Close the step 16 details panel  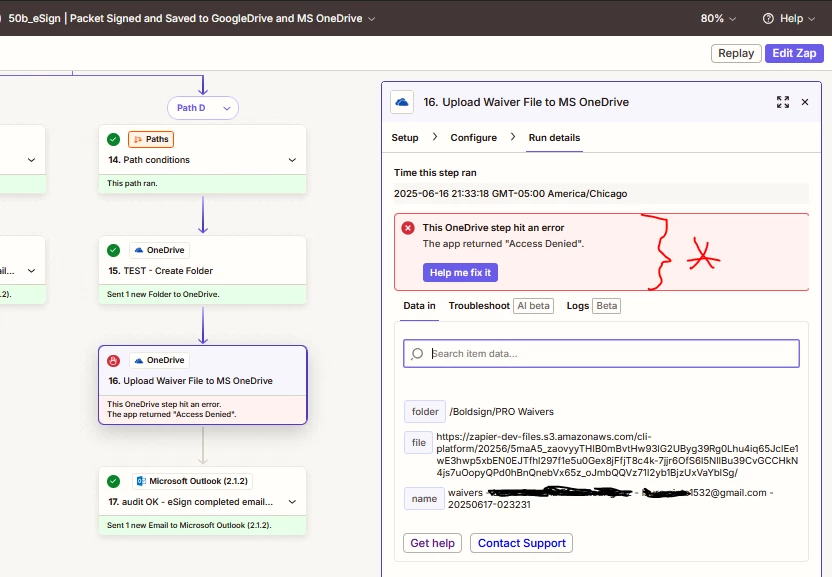pos(805,102)
